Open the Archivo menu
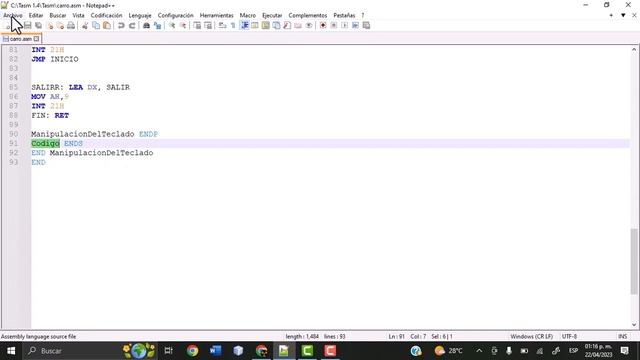This screenshot has height=360, width=640. point(13,15)
